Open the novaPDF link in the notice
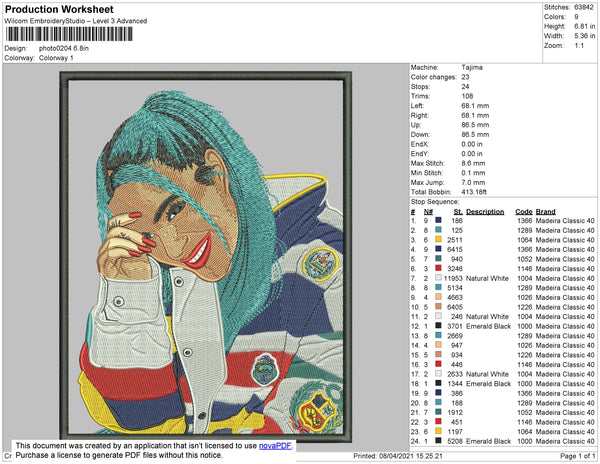 [x=275, y=446]
